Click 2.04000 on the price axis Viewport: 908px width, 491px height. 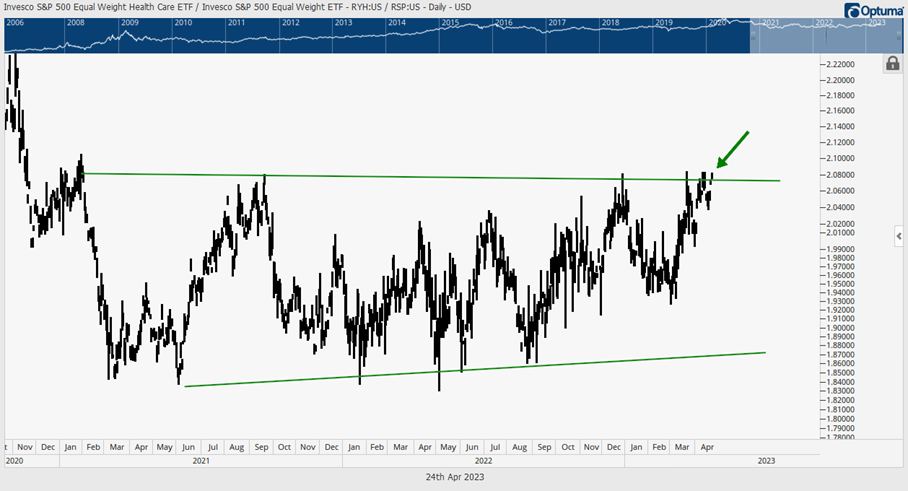coord(840,207)
